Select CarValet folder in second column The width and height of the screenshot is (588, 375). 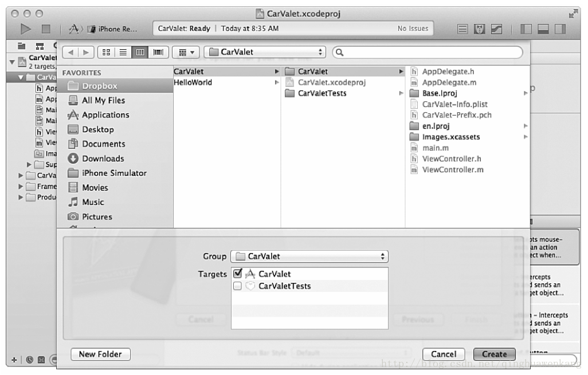[x=343, y=71]
